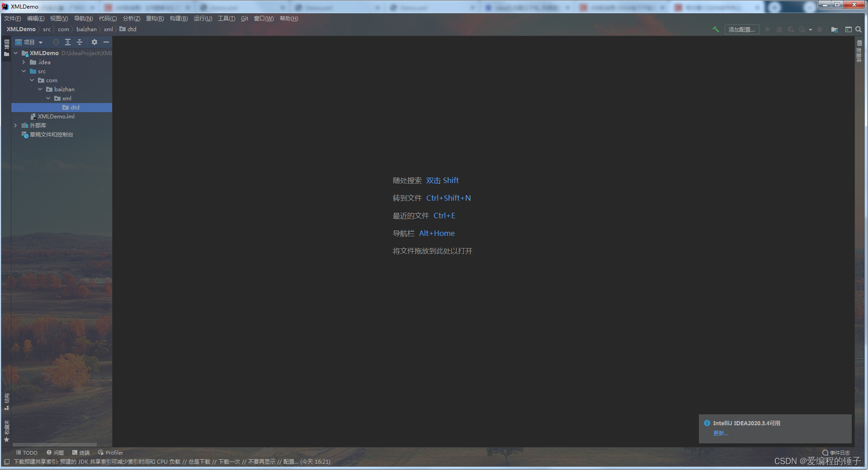Open the 终端 Terminal tool window tab
This screenshot has width=868, height=470.
tap(81, 452)
